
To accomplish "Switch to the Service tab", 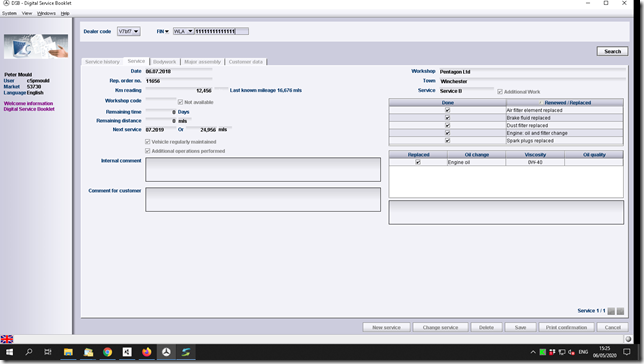I will [x=136, y=61].
